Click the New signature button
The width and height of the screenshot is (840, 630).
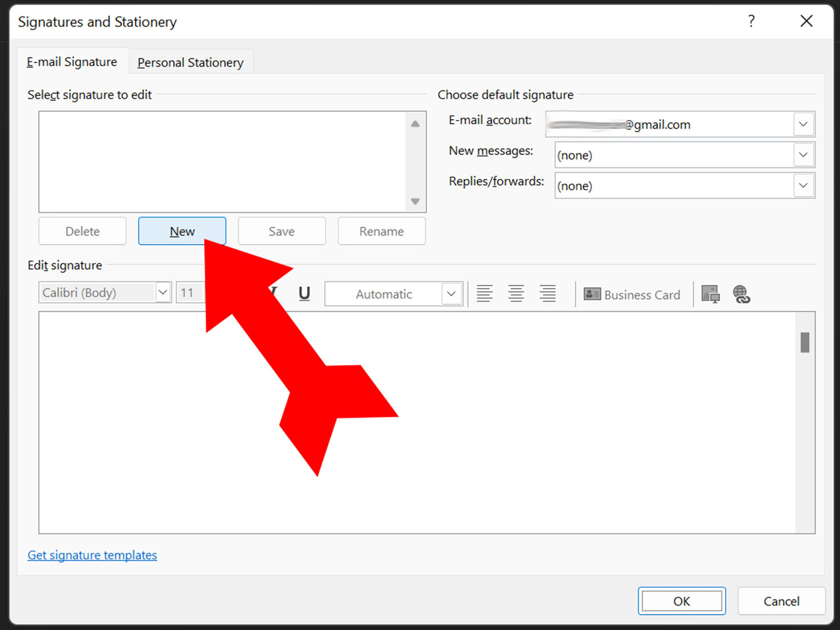[182, 231]
